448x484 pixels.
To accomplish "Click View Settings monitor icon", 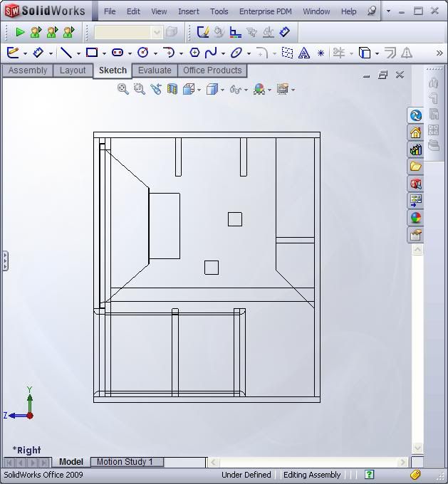I will 283,89.
